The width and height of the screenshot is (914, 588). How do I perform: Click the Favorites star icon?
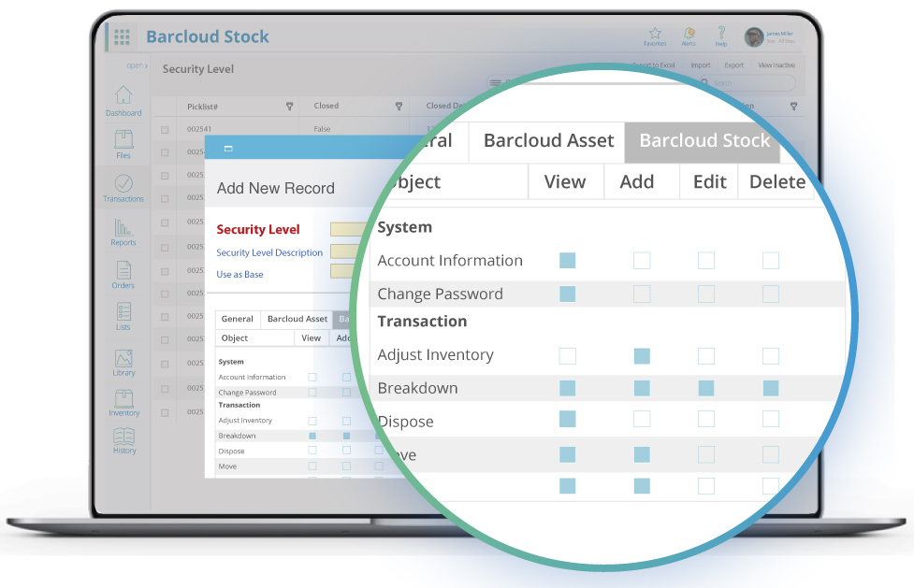(655, 33)
